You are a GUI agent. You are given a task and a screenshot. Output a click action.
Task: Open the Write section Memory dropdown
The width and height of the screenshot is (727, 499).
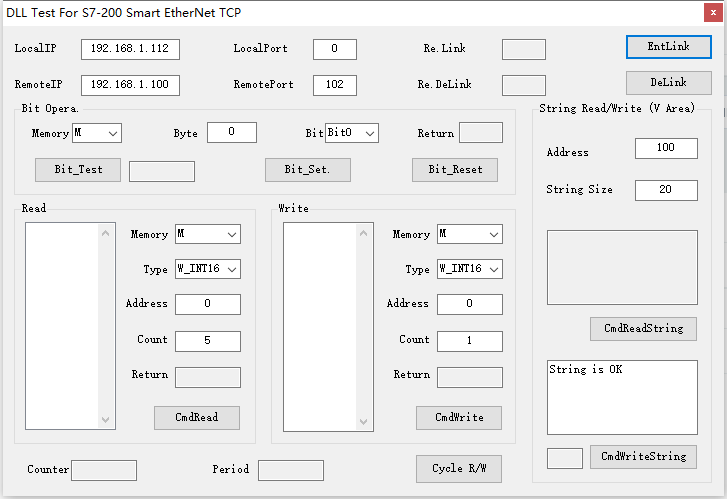pos(469,234)
